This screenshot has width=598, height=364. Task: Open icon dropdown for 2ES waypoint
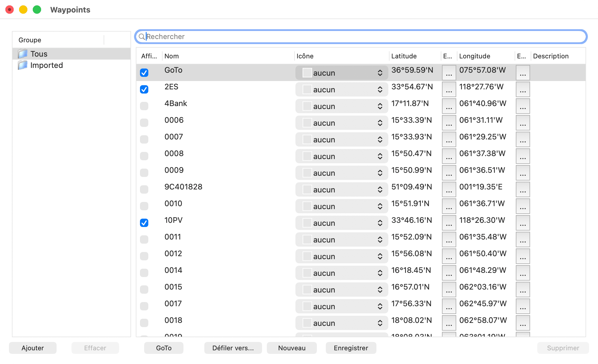coord(342,89)
